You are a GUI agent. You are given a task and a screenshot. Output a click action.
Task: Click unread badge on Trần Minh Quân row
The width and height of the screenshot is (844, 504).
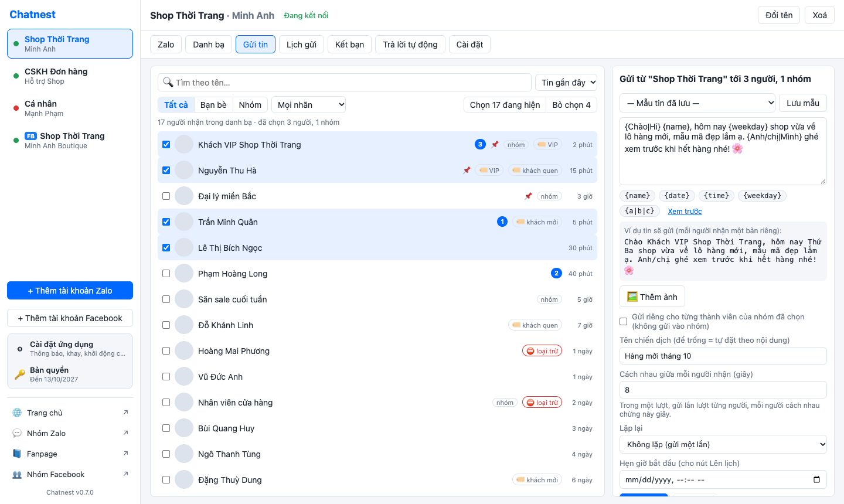502,222
